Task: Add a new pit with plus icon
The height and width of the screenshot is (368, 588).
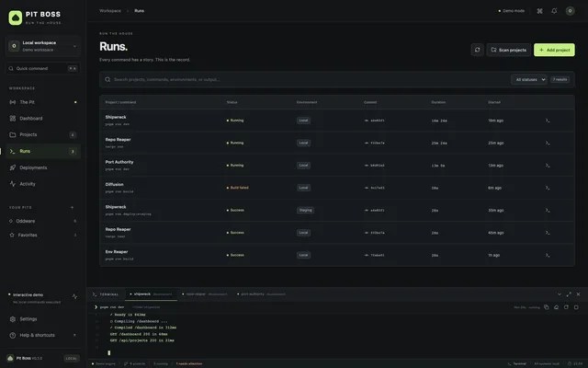Action: click(72, 207)
